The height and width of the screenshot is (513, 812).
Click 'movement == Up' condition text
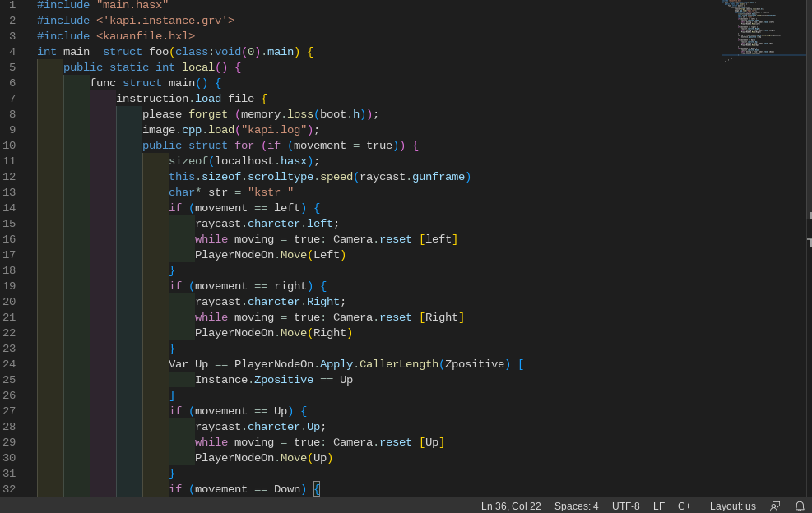[241, 411]
